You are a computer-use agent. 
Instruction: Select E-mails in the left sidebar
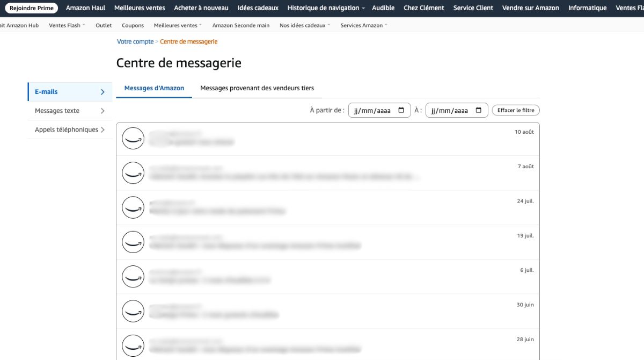(70, 92)
